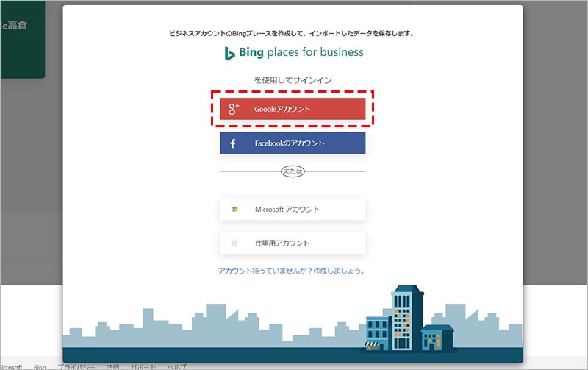Sign in with Googleアカウント label
Image resolution: width=588 pixels, height=370 pixels.
(x=282, y=109)
